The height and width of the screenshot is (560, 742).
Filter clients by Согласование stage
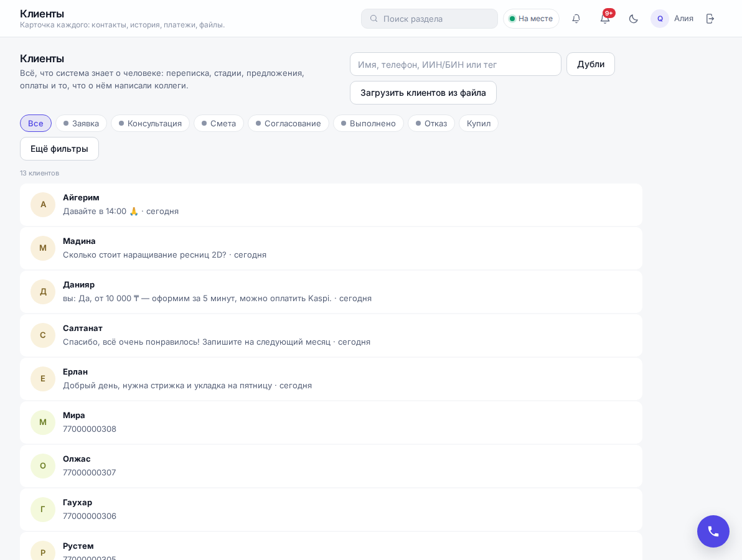[288, 123]
